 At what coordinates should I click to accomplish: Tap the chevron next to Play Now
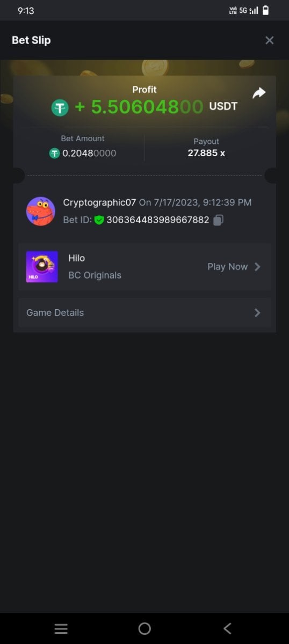257,267
